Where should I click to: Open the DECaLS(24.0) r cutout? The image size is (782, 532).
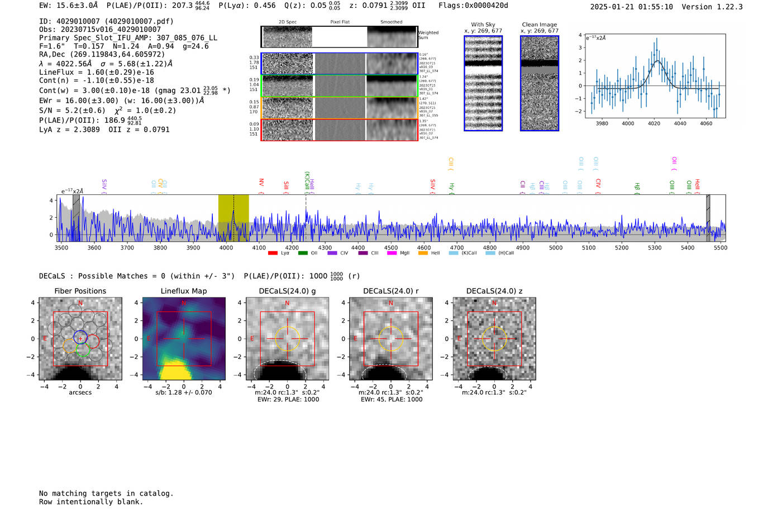[x=390, y=339]
